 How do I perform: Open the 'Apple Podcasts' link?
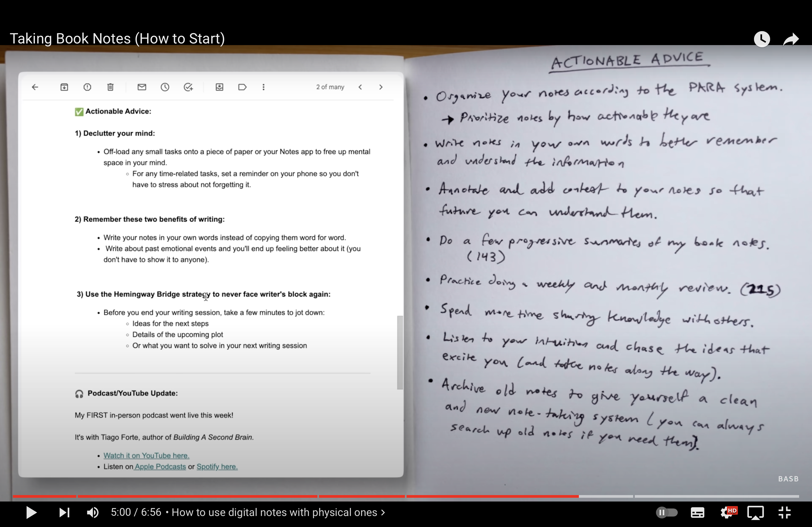[160, 466]
